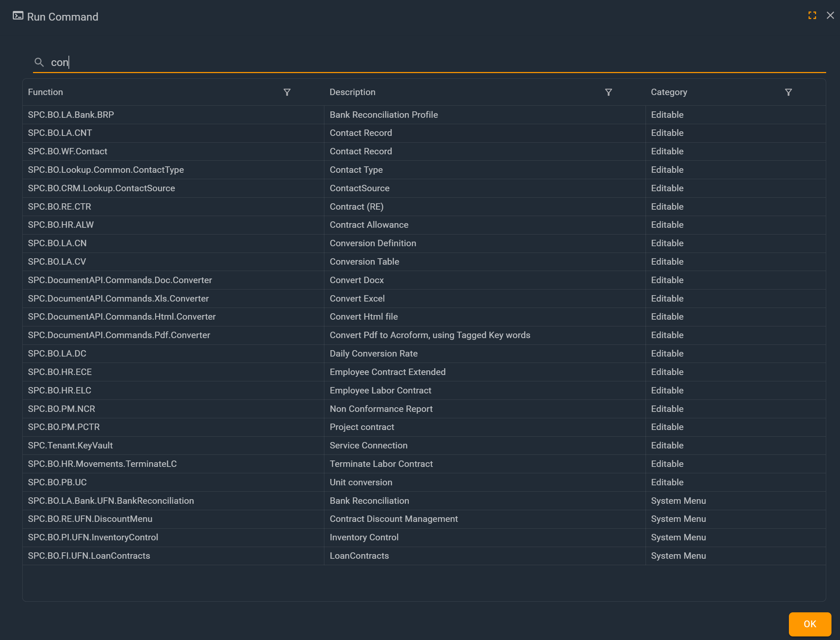This screenshot has height=640, width=840.
Task: Click the Project contract description
Action: (362, 427)
